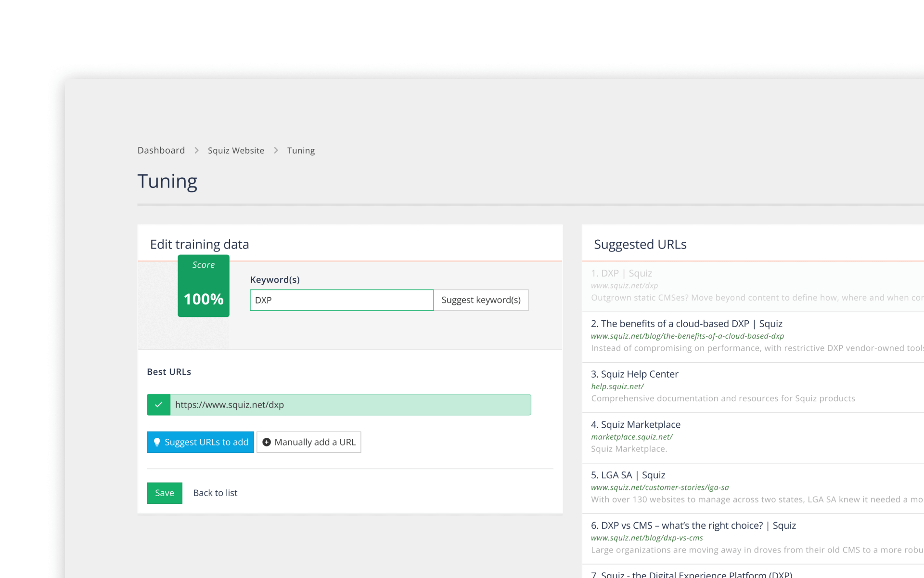Click the 100% Score badge
Viewport: 924px width, 578px height.
tap(203, 286)
